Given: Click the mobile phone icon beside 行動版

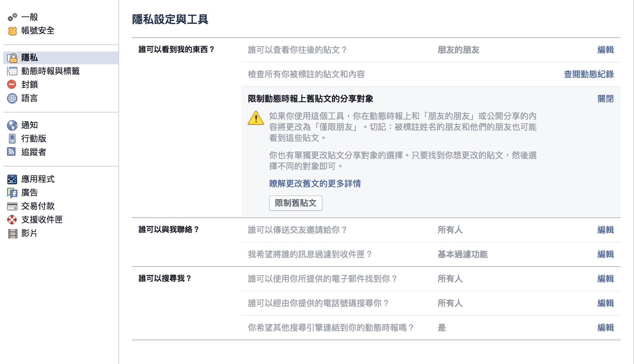Looking at the screenshot, I should pos(12,139).
